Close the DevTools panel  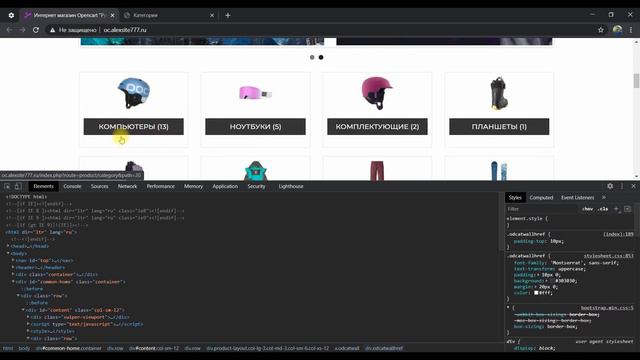coord(633,186)
